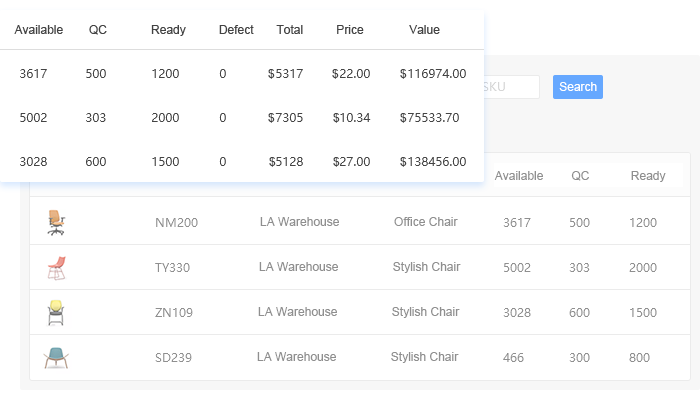Open the red stylish chair thumbnail
The image size is (700, 400).
point(56,268)
